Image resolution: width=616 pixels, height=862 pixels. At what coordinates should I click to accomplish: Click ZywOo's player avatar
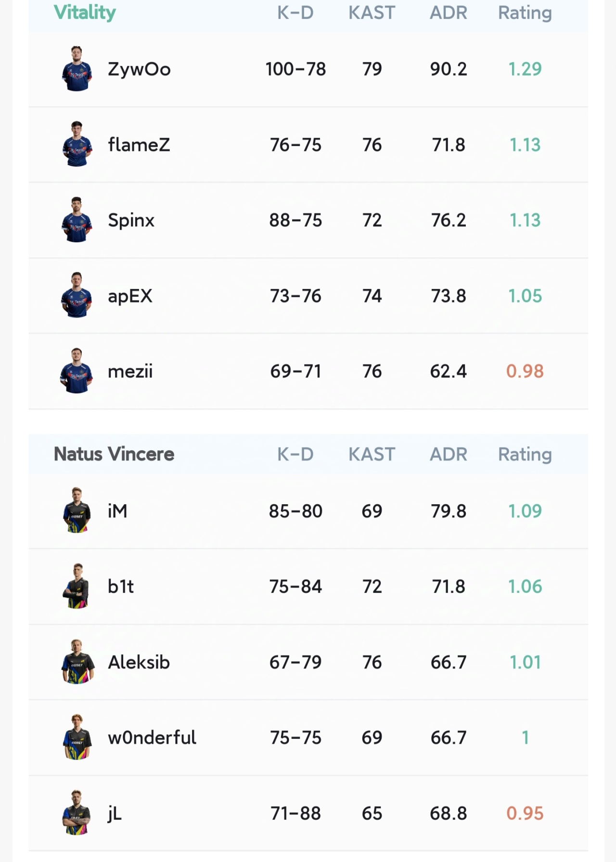pyautogui.click(x=77, y=69)
